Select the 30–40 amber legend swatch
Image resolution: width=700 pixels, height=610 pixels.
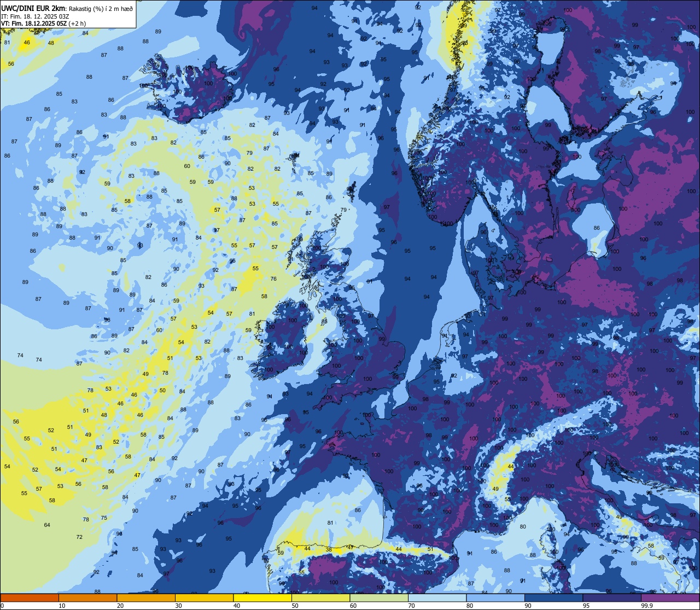coord(204,597)
